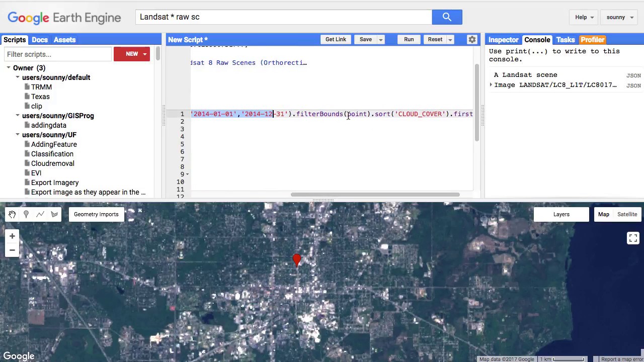This screenshot has width=644, height=362.
Task: Click the Google Earth Engine logo
Action: tap(64, 18)
